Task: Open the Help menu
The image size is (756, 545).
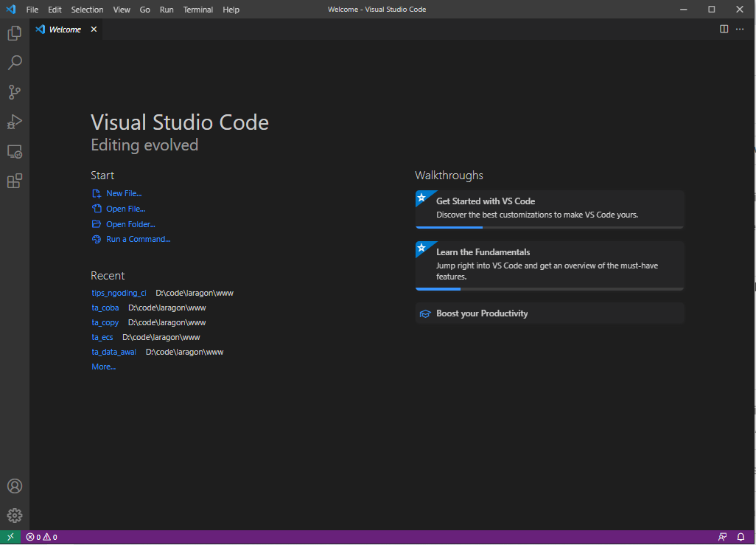Action: (x=231, y=10)
